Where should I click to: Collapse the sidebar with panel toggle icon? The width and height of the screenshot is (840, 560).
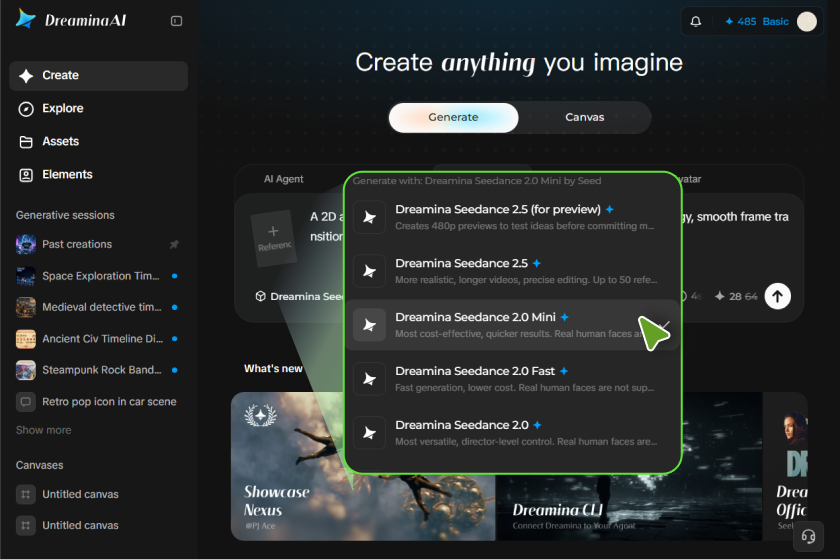coord(176,21)
